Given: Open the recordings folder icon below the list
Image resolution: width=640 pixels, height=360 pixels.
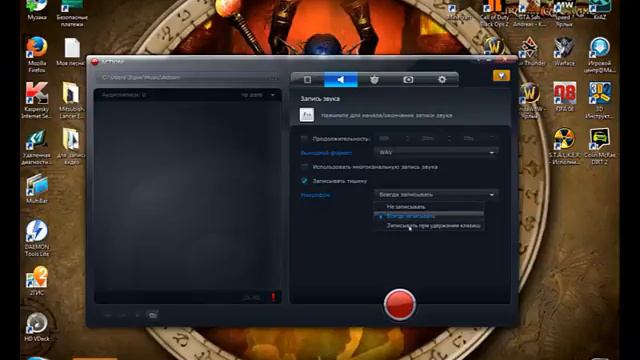Looking at the screenshot, I should (x=152, y=315).
